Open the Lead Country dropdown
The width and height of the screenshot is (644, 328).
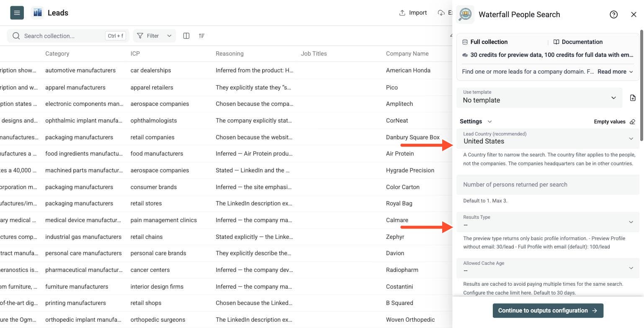point(548,138)
